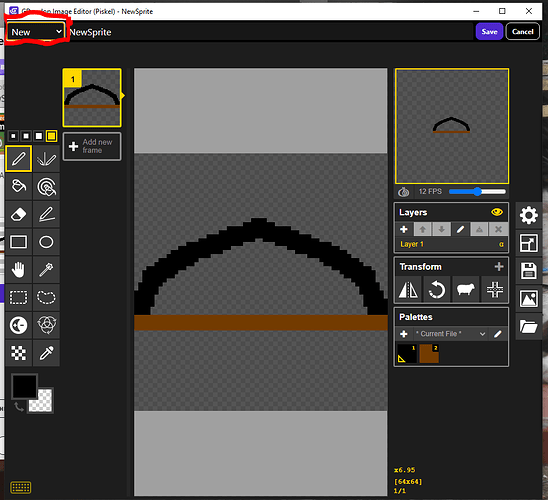
Task: Select the Move (hand) tool
Action: pyautogui.click(x=19, y=270)
